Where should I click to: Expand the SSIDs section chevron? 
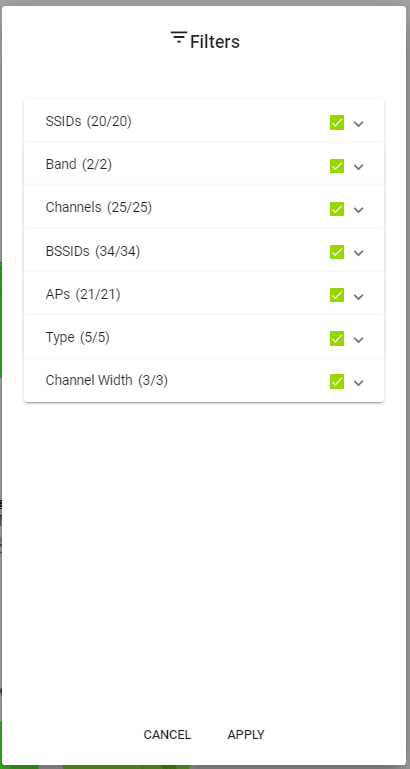tap(359, 124)
